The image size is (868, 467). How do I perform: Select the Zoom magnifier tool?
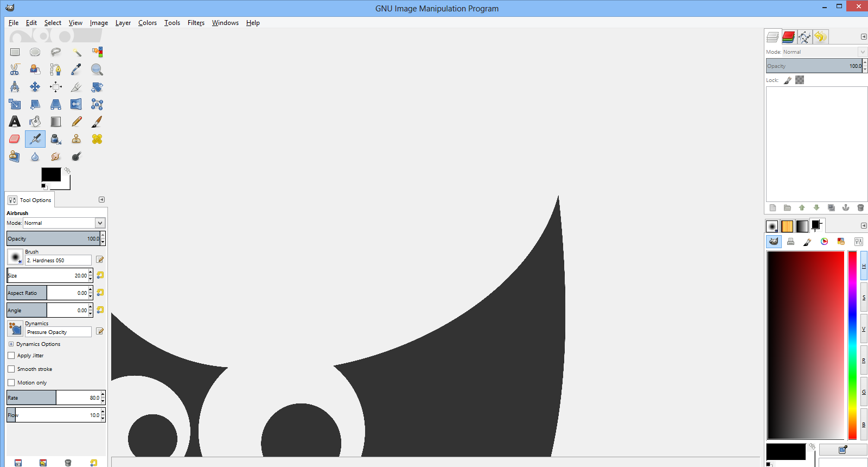tap(97, 70)
